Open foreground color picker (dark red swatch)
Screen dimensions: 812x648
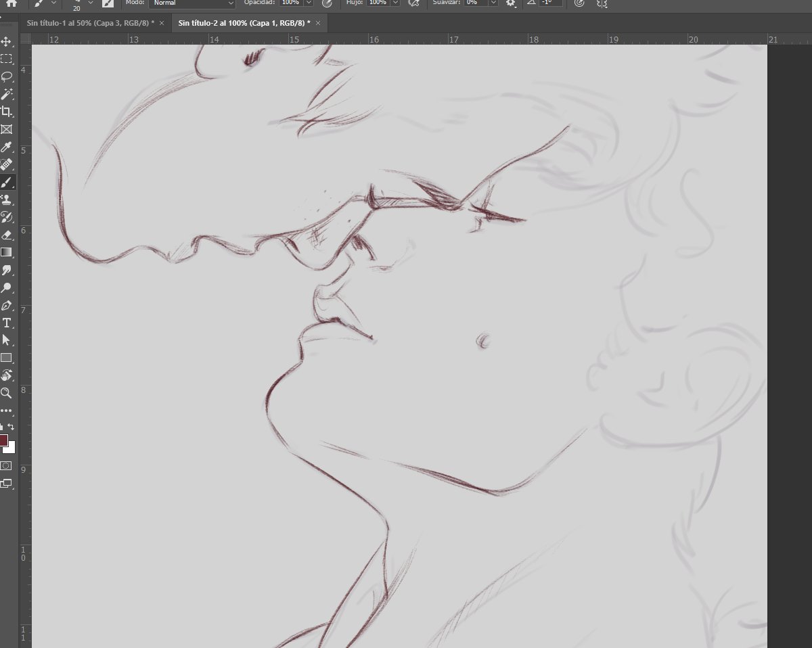[x=3, y=440]
